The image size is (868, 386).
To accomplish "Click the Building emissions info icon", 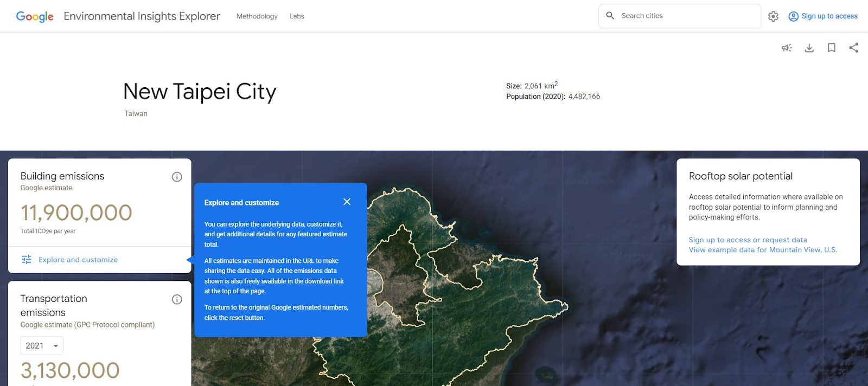I will tap(177, 177).
